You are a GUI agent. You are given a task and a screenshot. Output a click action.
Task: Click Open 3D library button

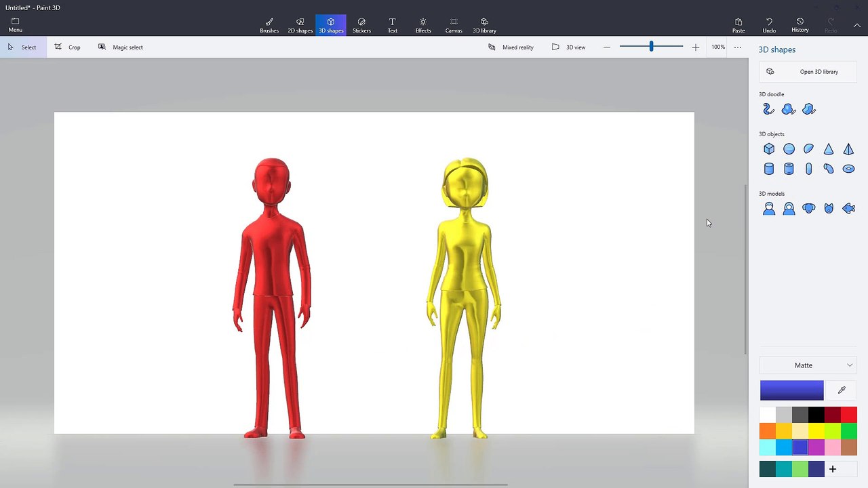[808, 72]
